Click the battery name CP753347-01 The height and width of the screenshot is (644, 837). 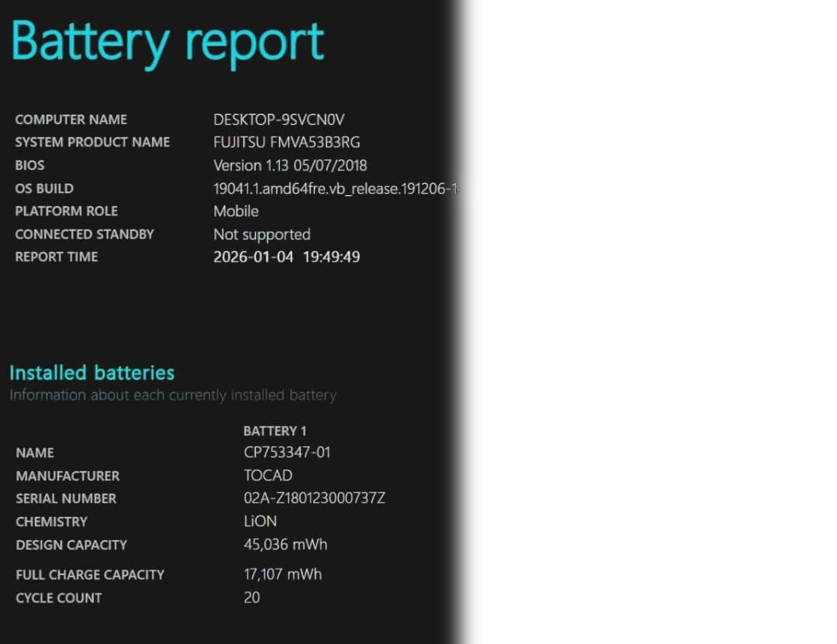click(287, 453)
